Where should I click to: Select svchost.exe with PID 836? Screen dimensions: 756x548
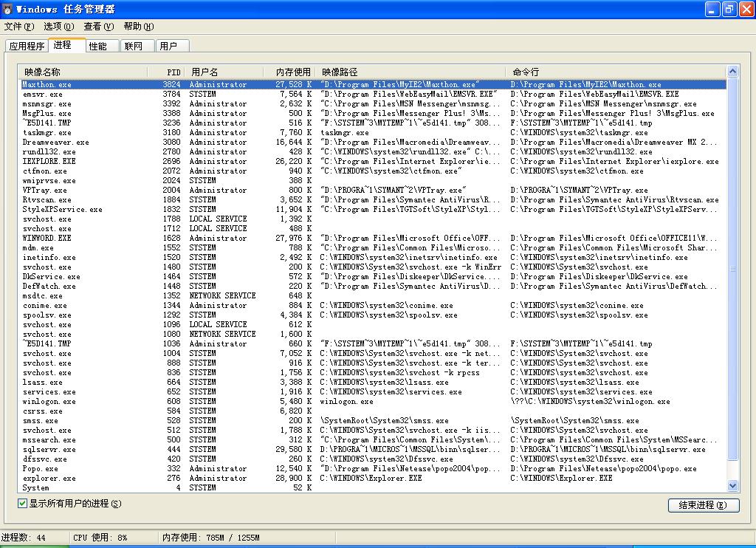tap(374, 373)
